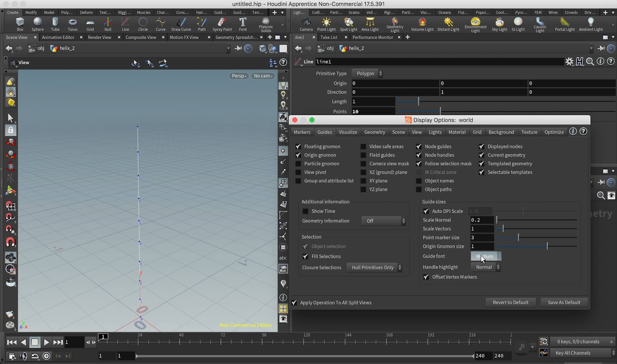Screen dimensions: 617x364
Task: Switch to the Markers tab
Action: pyautogui.click(x=302, y=132)
